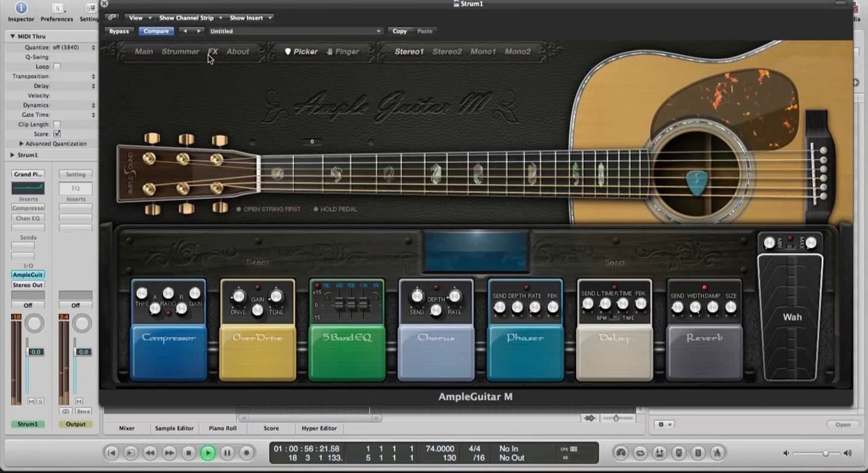Viewport: 868px width, 473px height.
Task: Open the Mixer tab
Action: [127, 428]
